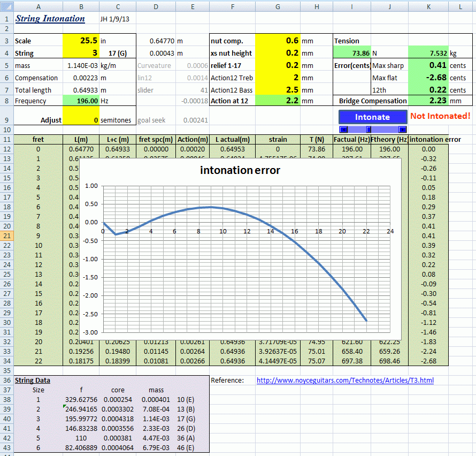Viewport: 476px width, 456px height.
Task: Click the 'Not Intonated!' status text
Action: [440, 116]
